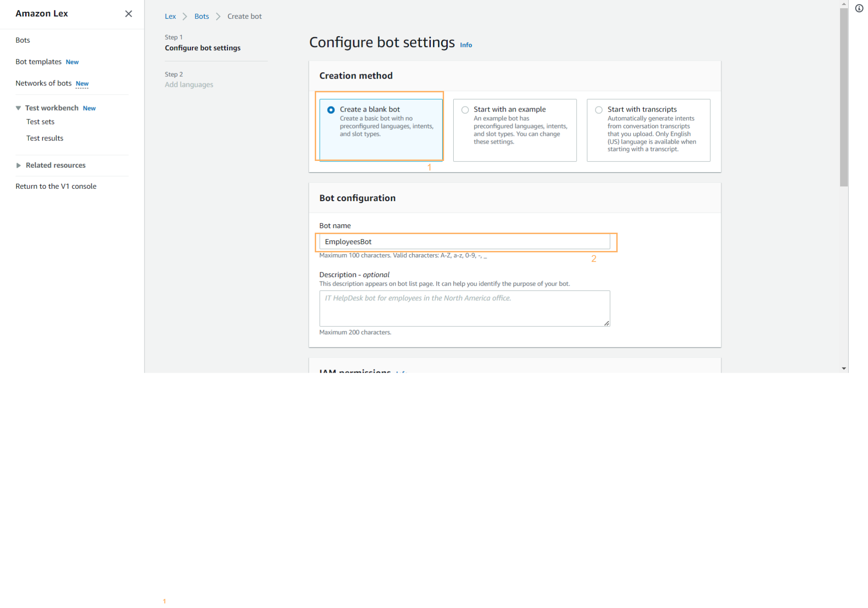Return to the V1 console
This screenshot has width=868, height=608.
click(56, 186)
